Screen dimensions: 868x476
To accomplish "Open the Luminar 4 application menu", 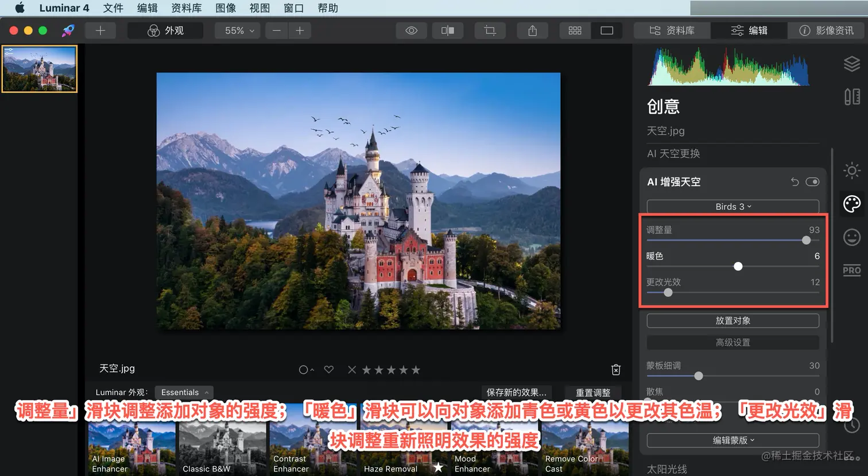I will point(64,8).
